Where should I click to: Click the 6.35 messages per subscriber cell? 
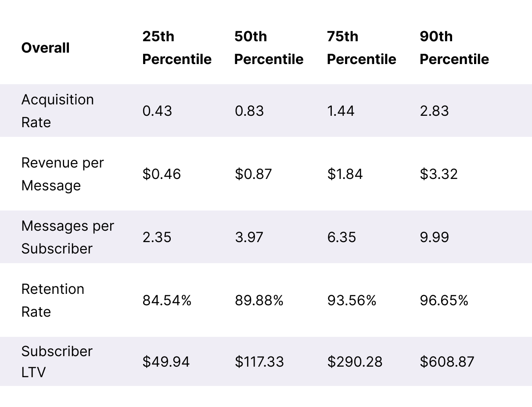pyautogui.click(x=341, y=237)
